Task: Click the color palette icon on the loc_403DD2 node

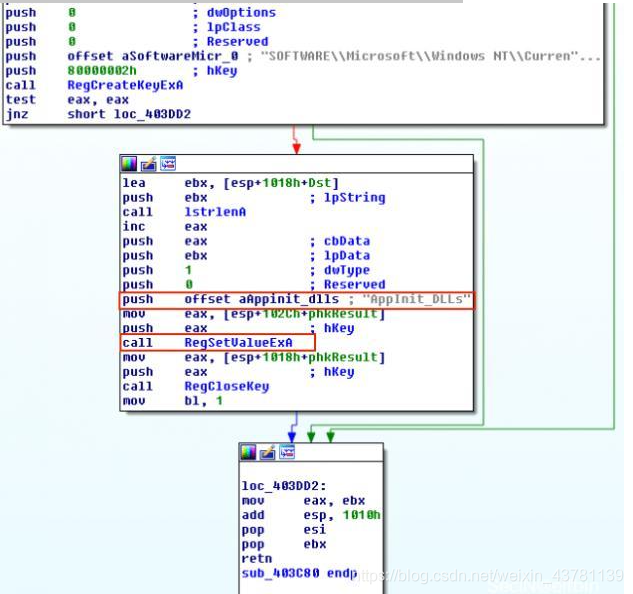Action: click(248, 452)
